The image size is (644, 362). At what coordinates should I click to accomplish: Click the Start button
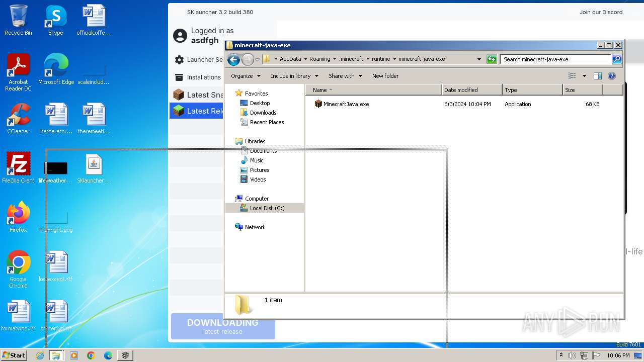tap(14, 355)
